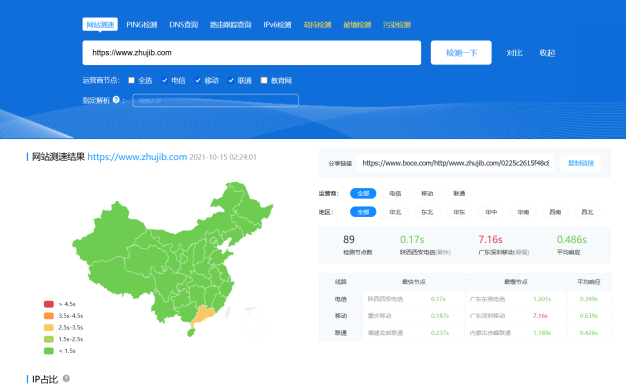Image resolution: width=626 pixels, height=386 pixels.
Task: Click the red > 4.5s legend swatch
Action: coord(49,304)
